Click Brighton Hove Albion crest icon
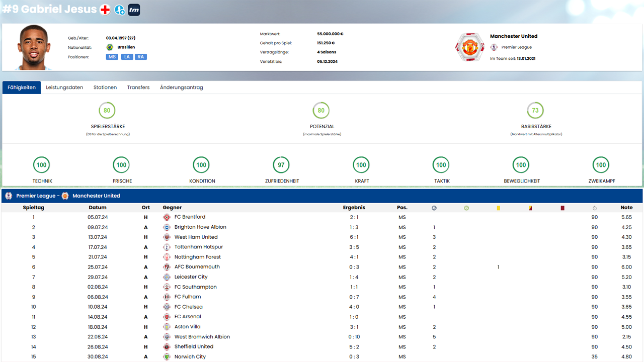 pos(167,227)
